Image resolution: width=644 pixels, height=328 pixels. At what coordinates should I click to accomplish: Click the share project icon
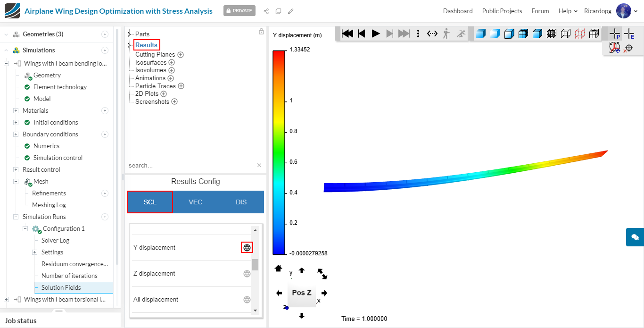[x=266, y=11]
